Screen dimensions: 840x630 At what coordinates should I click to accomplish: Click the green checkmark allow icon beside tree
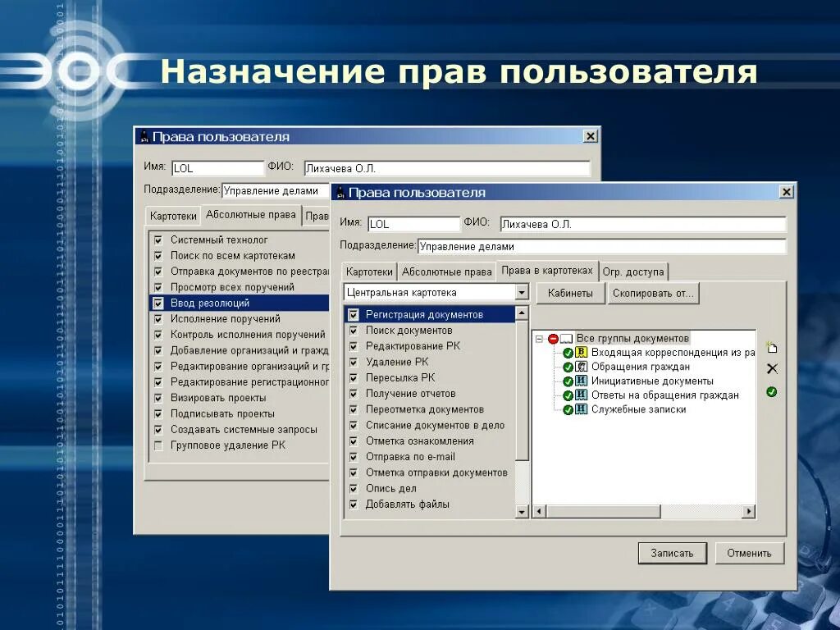coord(771,391)
